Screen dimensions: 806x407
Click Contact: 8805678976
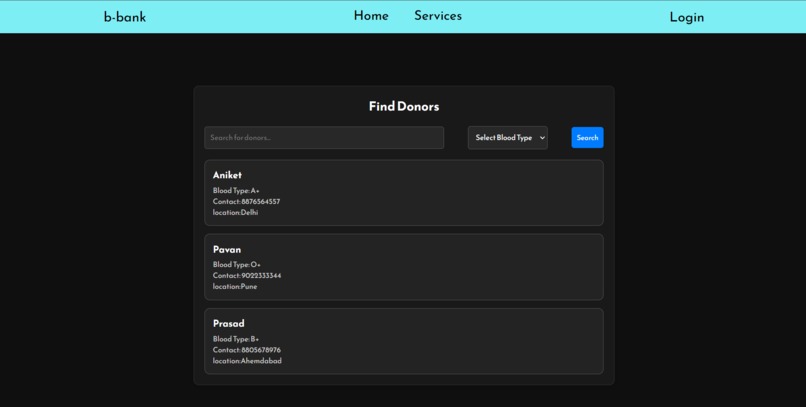pyautogui.click(x=247, y=350)
